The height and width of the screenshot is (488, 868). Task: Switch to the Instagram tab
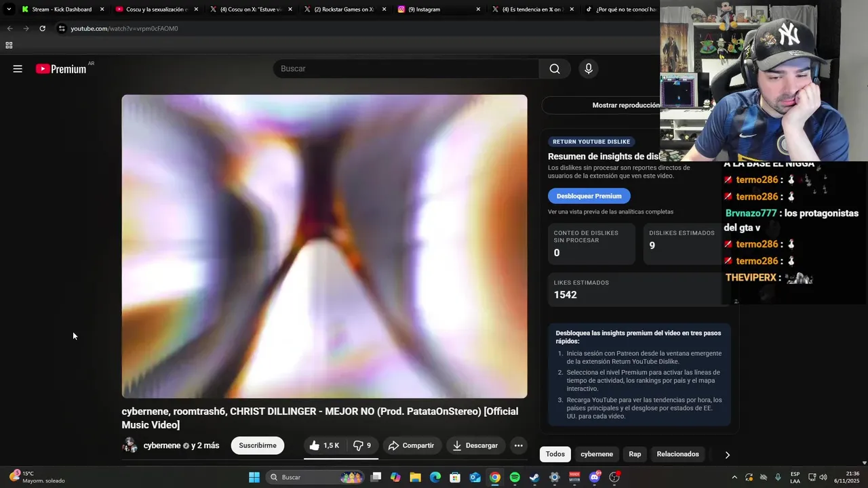[x=438, y=9]
